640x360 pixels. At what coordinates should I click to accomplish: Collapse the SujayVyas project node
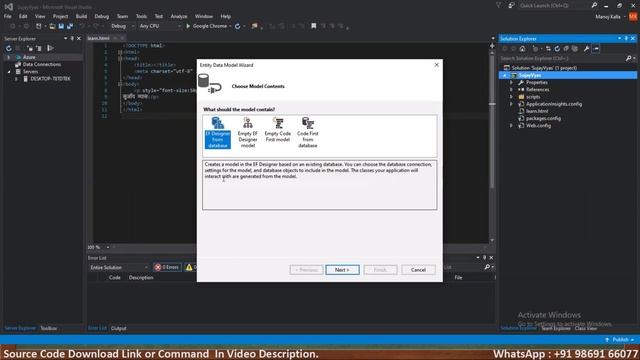(504, 76)
